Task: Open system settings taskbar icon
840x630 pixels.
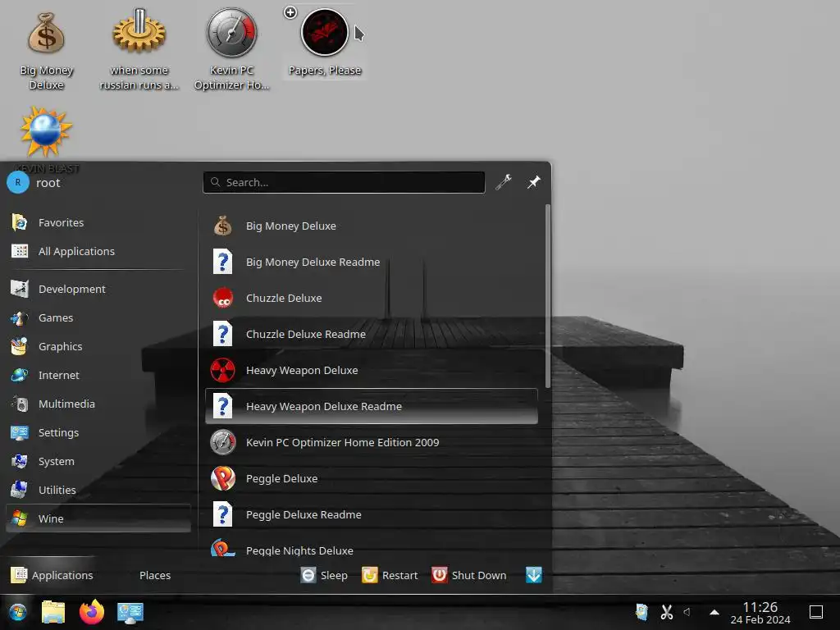Action: click(x=130, y=612)
